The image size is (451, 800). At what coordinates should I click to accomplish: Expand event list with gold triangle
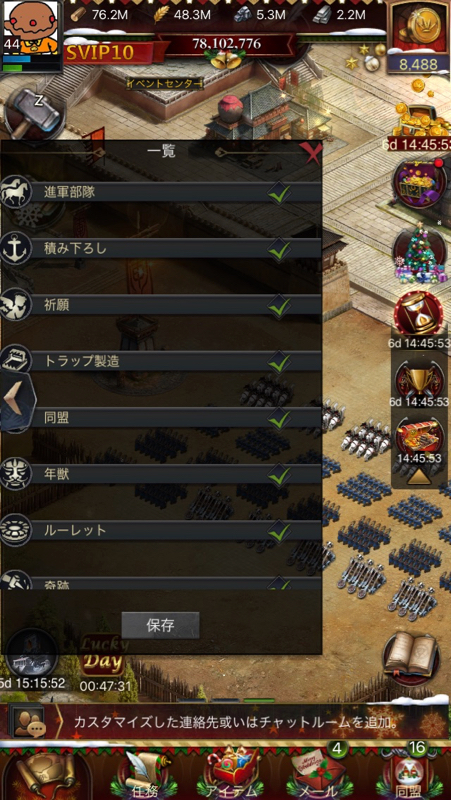(419, 477)
